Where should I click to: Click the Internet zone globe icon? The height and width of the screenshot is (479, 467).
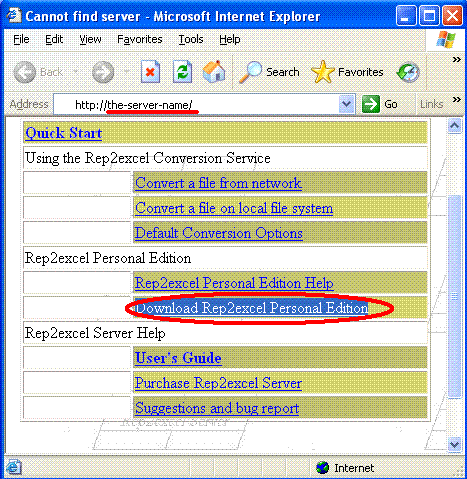pos(322,467)
